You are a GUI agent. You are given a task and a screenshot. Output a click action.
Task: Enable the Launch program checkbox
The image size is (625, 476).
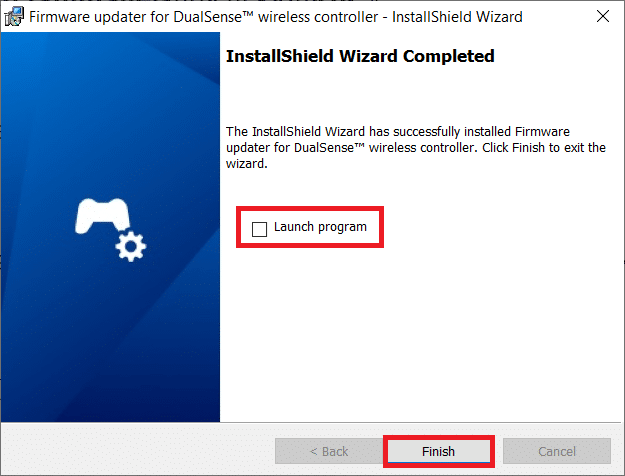pyautogui.click(x=259, y=229)
